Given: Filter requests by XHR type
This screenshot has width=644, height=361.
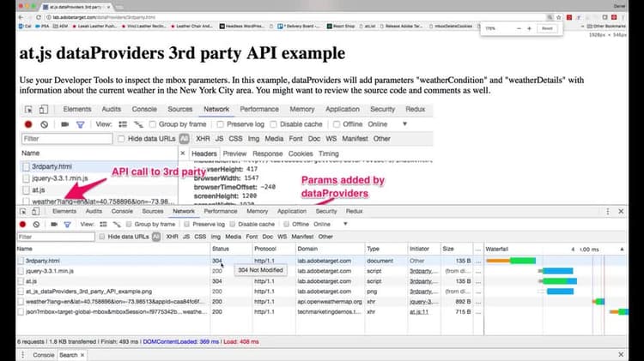Looking at the screenshot, I should (172, 237).
